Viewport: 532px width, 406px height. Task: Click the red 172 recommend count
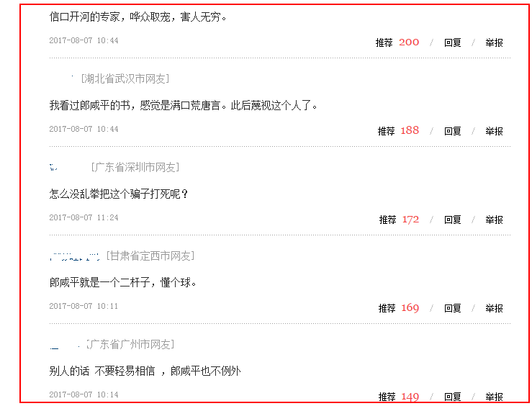(x=410, y=220)
